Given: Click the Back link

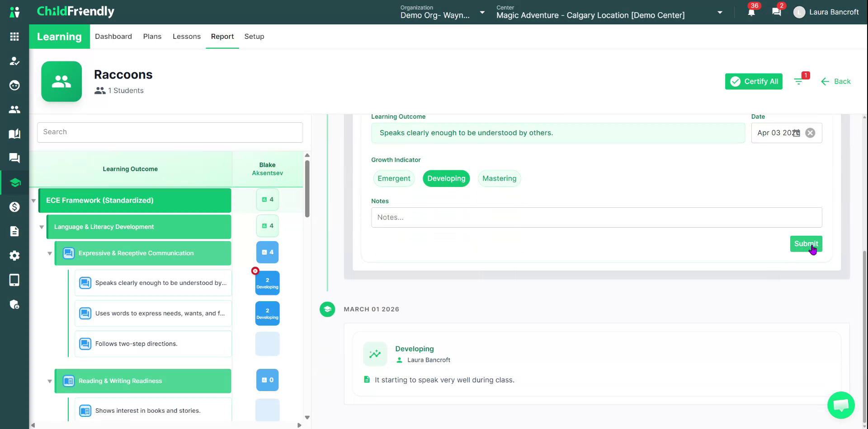Looking at the screenshot, I should pos(836,81).
